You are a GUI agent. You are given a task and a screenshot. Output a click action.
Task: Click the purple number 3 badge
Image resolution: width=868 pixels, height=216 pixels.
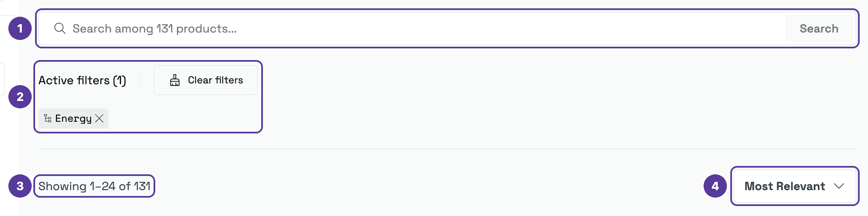20,186
